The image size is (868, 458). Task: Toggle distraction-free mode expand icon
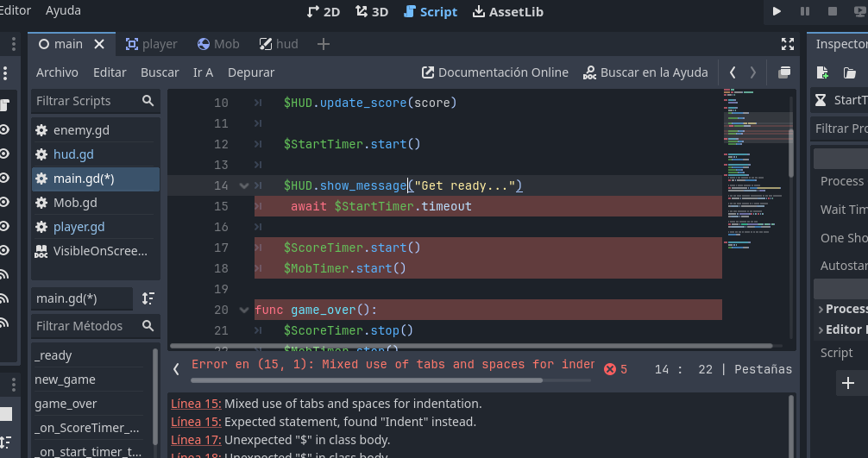pos(787,44)
